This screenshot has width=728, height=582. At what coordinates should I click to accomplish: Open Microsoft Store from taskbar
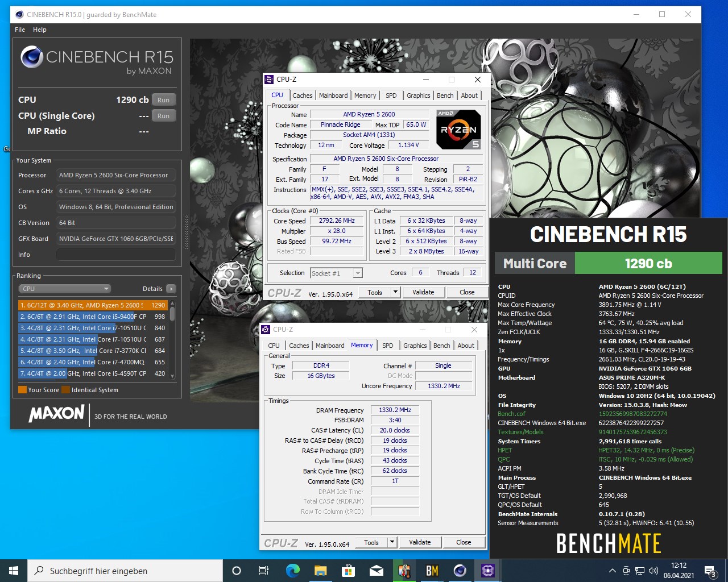(348, 571)
